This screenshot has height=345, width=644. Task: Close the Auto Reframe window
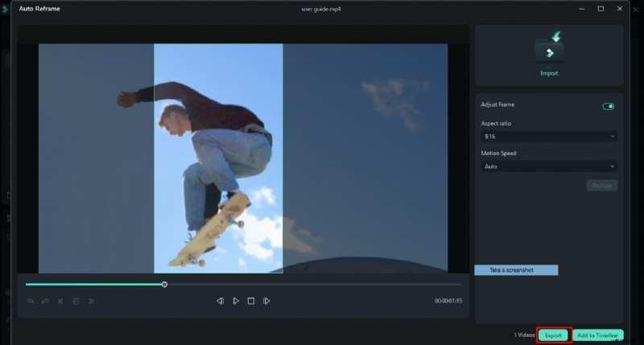coord(619,9)
